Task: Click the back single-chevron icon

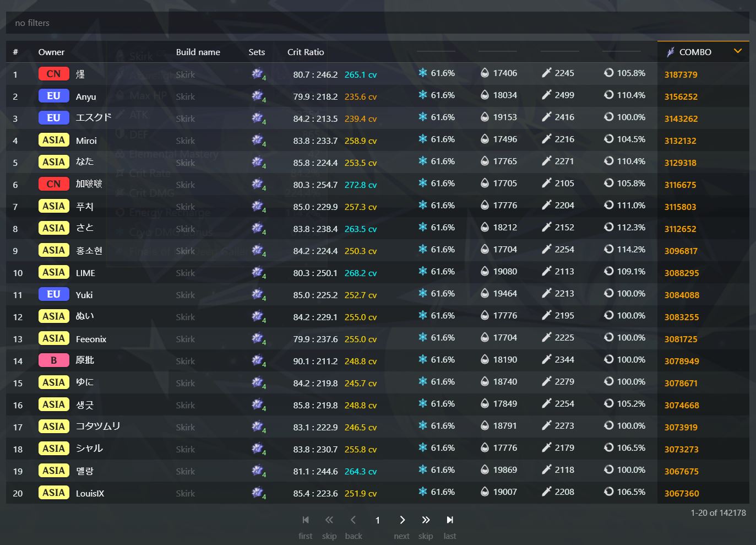Action: click(353, 520)
